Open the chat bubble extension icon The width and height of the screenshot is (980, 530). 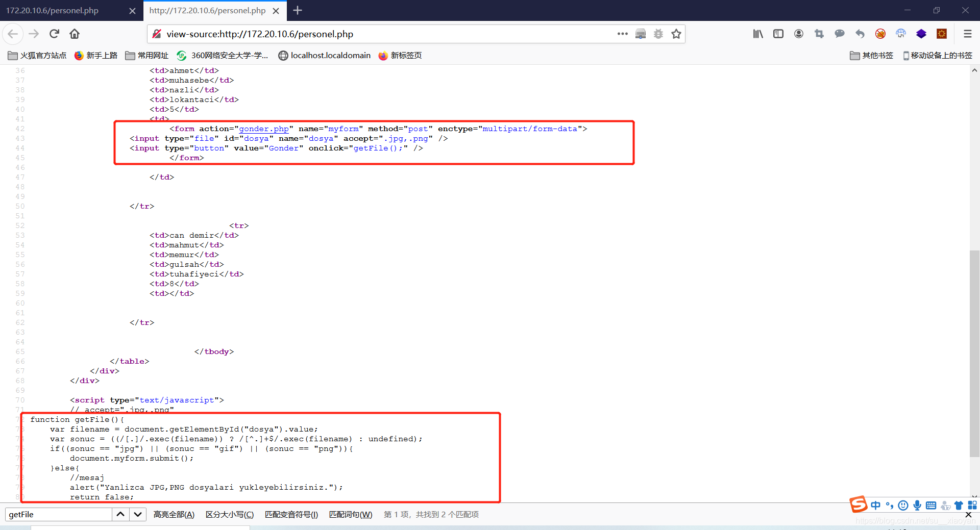tap(840, 34)
